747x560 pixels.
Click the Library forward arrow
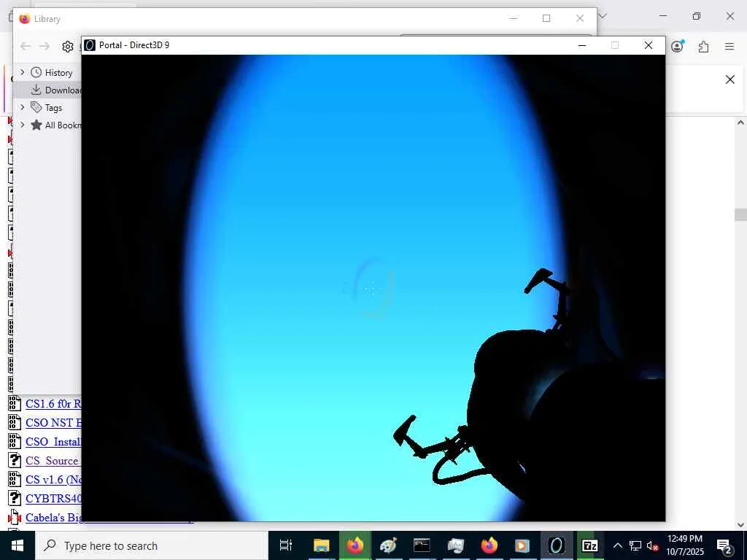(x=44, y=46)
